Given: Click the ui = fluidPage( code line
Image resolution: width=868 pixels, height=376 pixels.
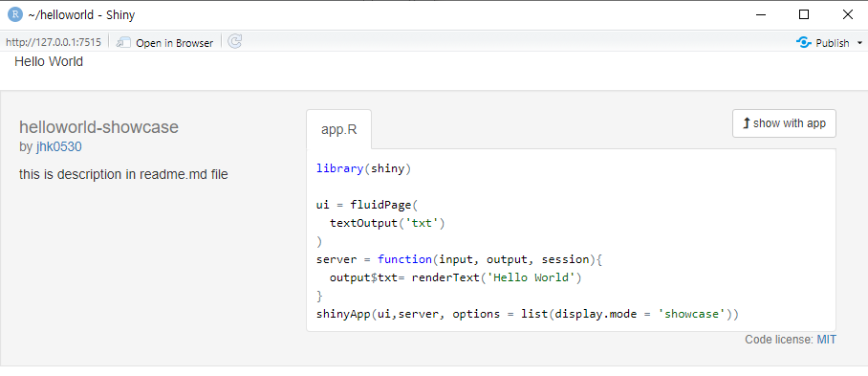Looking at the screenshot, I should click(367, 205).
